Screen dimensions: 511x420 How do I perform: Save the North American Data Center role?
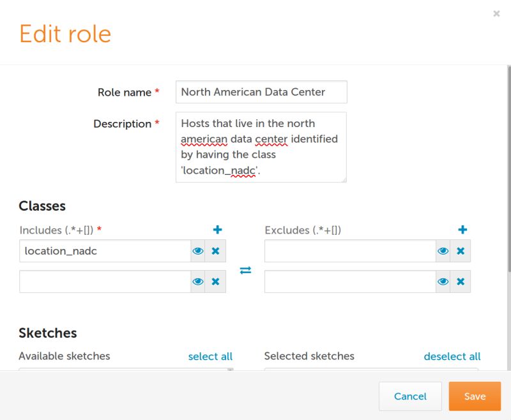(x=475, y=396)
